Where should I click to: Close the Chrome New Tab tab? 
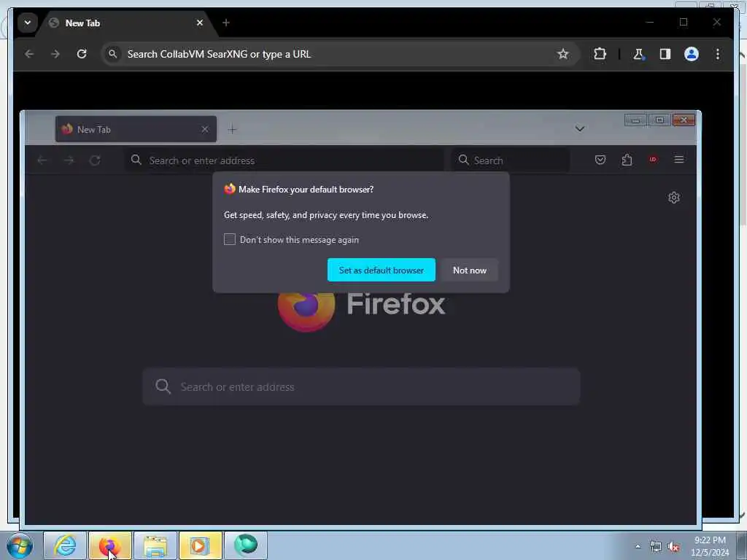200,23
